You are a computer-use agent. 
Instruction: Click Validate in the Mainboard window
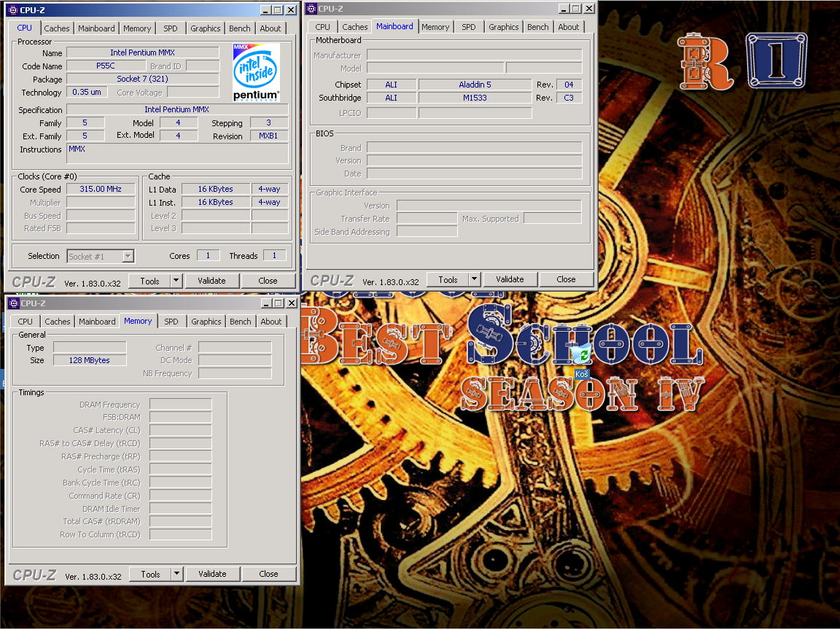point(510,279)
